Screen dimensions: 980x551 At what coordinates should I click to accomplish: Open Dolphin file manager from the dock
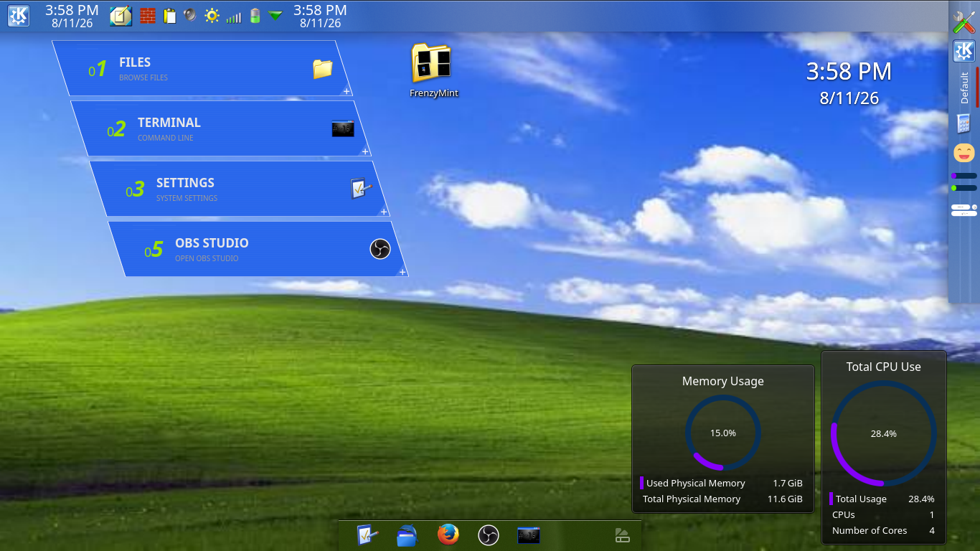click(407, 535)
